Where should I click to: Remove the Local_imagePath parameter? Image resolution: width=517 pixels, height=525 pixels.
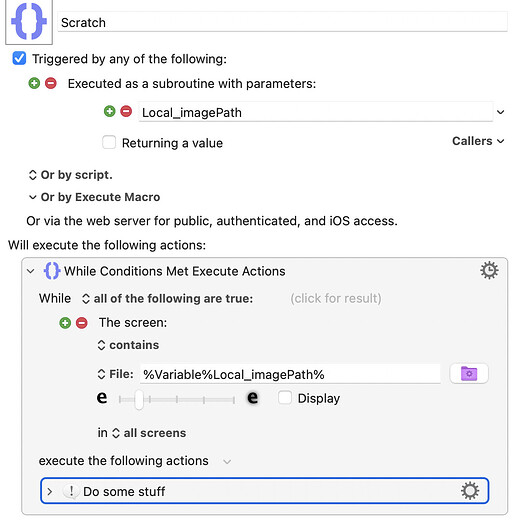[126, 111]
